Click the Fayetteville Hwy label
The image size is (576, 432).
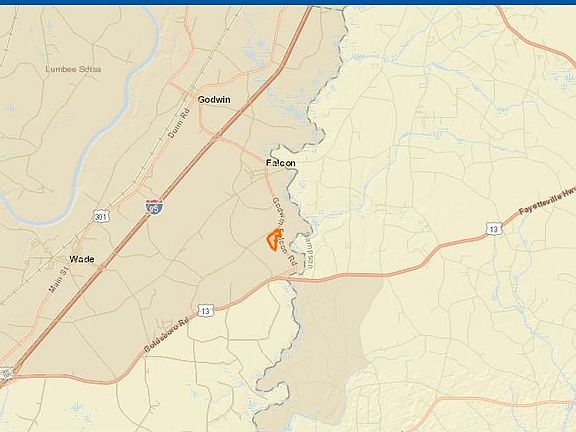(x=547, y=204)
